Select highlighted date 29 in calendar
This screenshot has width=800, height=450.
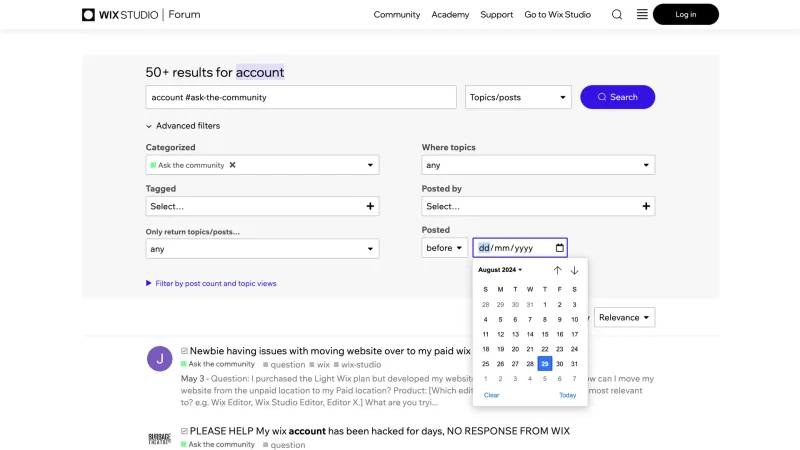(x=545, y=364)
